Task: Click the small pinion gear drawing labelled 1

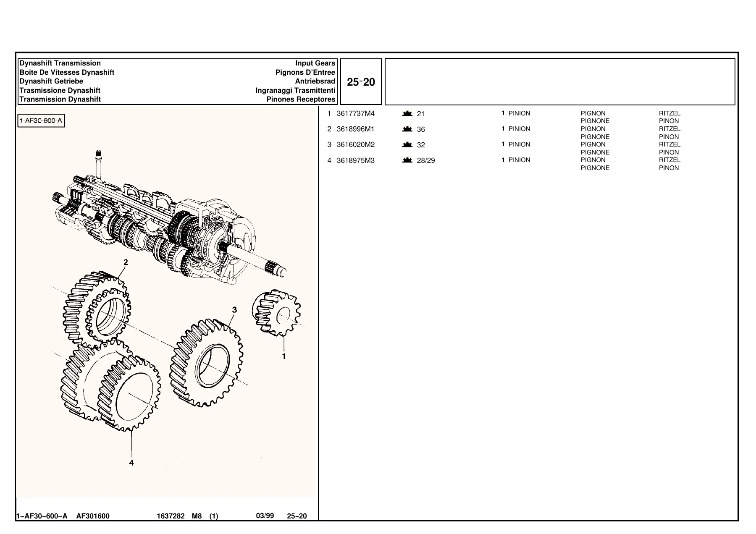Action: tap(277, 312)
